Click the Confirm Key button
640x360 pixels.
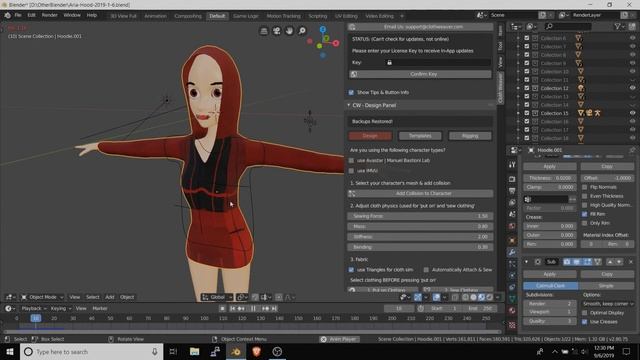420,74
